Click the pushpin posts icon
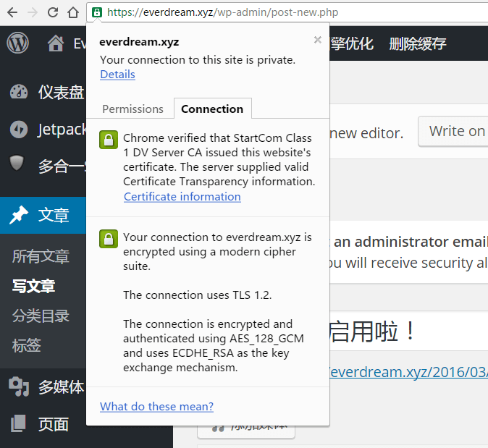 point(18,215)
